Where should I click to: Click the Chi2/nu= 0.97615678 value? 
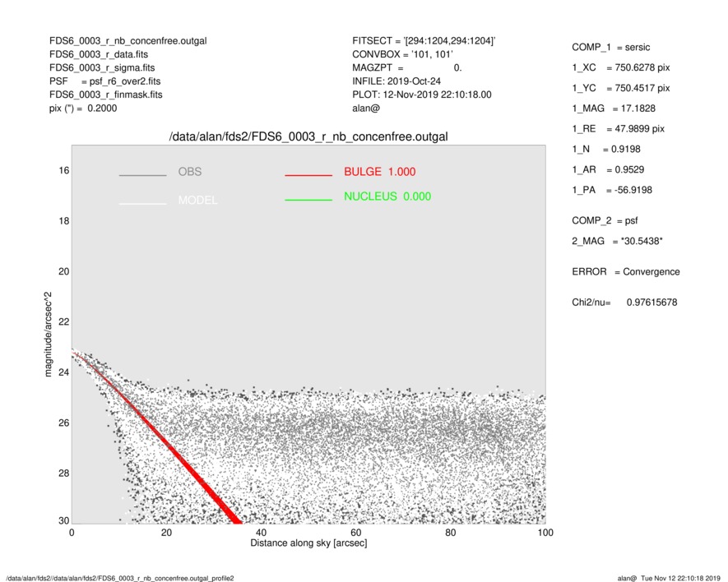(624, 303)
